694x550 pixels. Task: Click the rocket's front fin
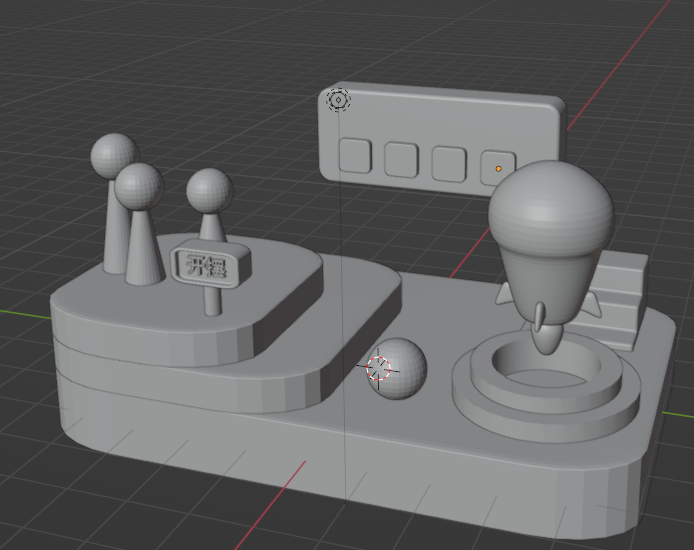538,317
